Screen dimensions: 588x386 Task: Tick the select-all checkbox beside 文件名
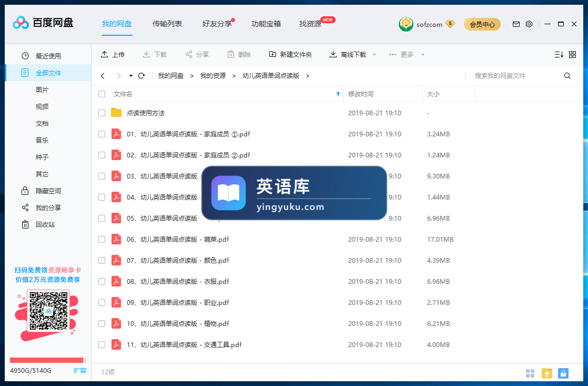click(102, 94)
